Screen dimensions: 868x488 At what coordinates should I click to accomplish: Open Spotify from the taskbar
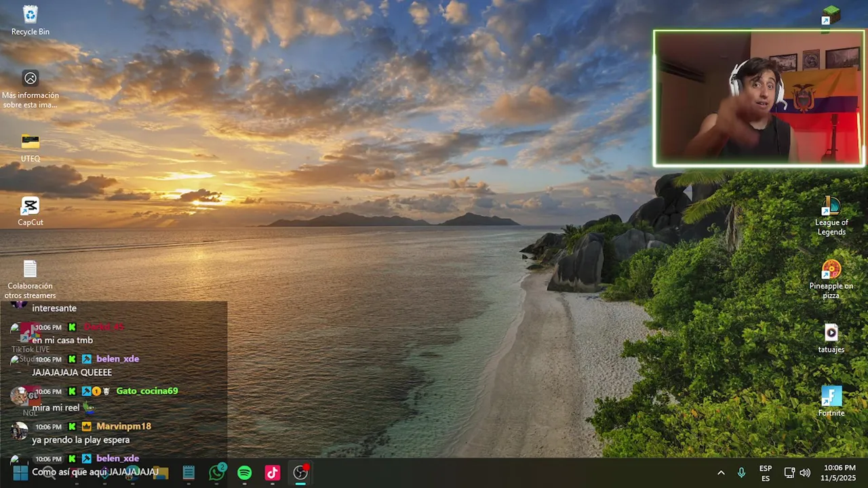(245, 472)
